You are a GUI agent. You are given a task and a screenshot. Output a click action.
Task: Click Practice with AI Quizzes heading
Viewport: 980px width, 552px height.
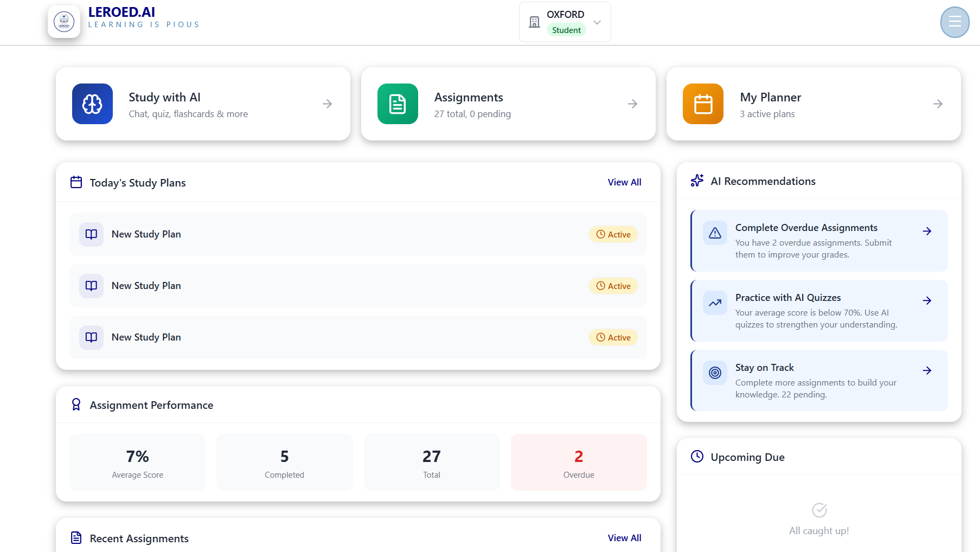pos(788,298)
